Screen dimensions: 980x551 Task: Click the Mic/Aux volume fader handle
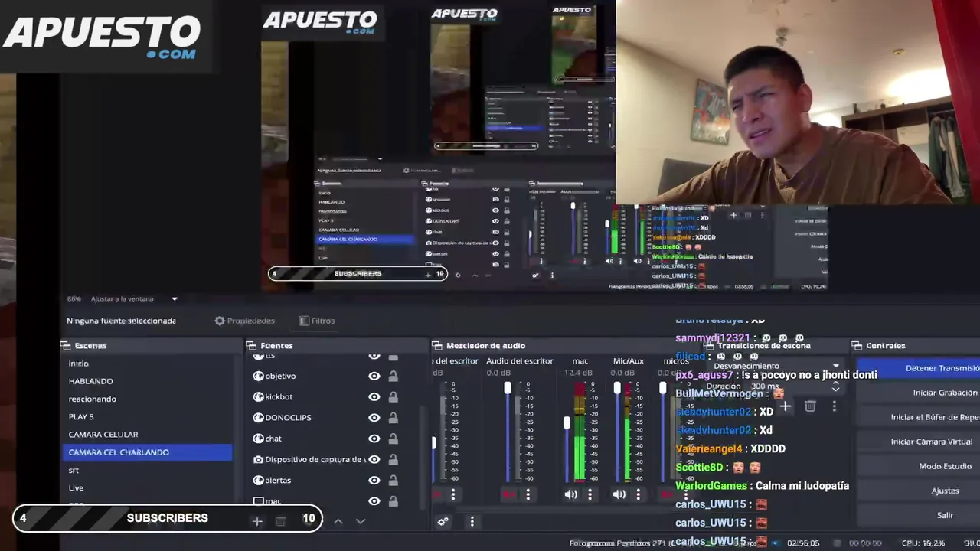[617, 388]
